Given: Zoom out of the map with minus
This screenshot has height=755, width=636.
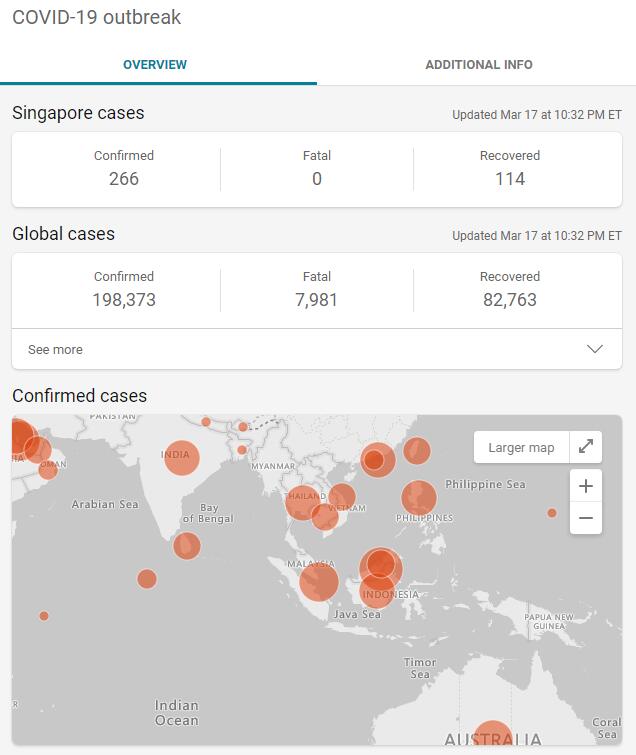Looking at the screenshot, I should coord(585,518).
